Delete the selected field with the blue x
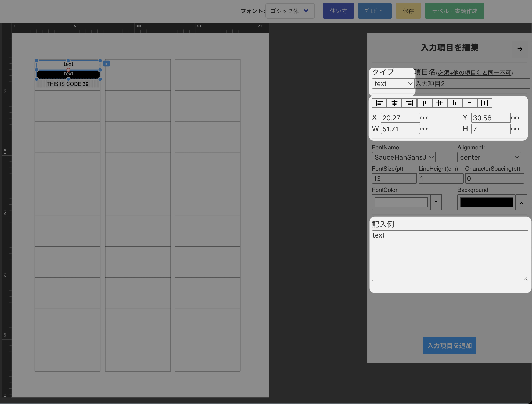The height and width of the screenshot is (404, 532). [x=106, y=64]
